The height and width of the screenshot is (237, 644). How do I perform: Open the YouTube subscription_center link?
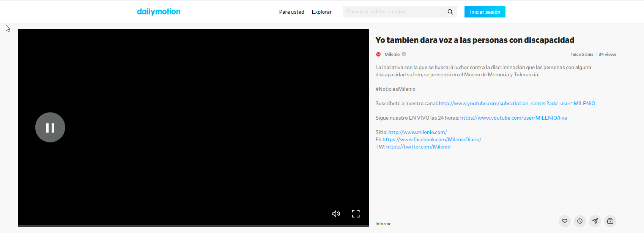(517, 103)
